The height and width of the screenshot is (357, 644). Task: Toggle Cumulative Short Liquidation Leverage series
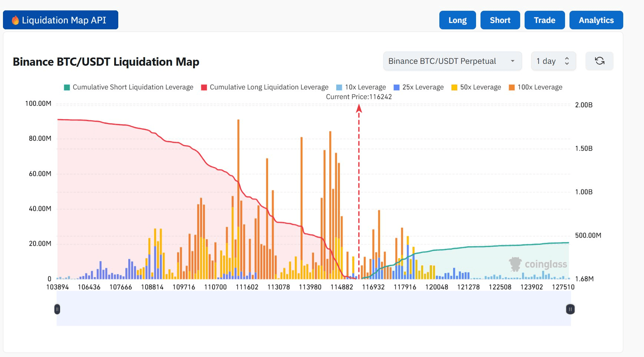point(129,87)
